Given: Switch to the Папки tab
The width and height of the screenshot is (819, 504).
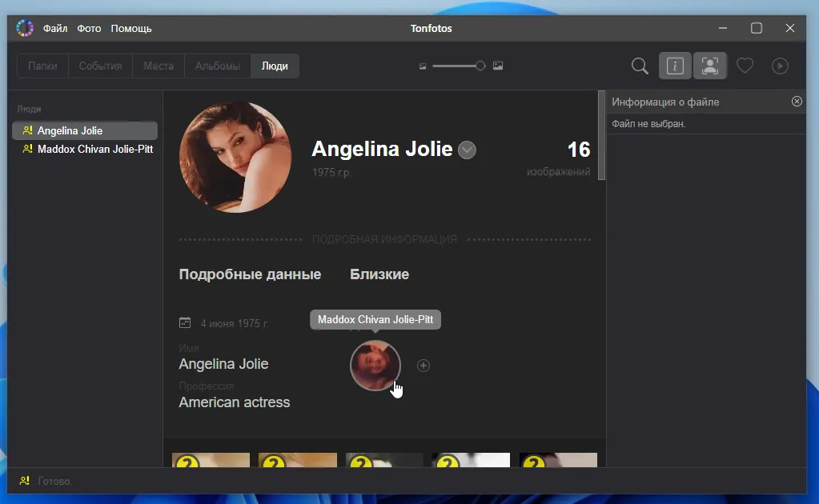Looking at the screenshot, I should coord(42,66).
